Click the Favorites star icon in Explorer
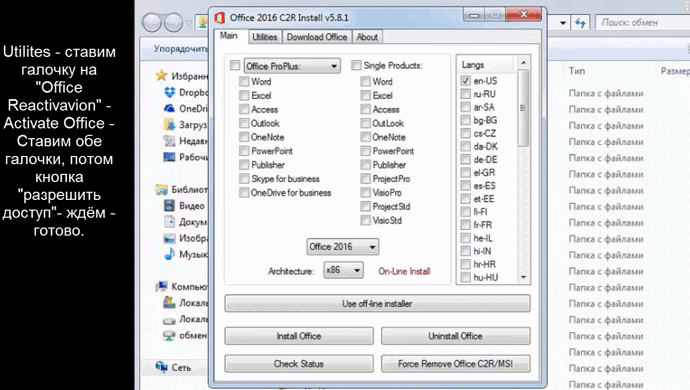 point(161,76)
